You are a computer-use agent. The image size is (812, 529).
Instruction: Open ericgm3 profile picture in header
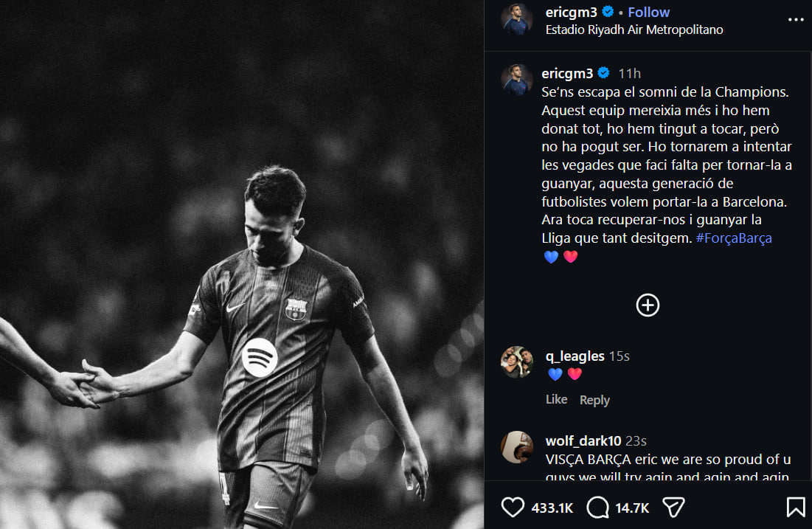516,19
